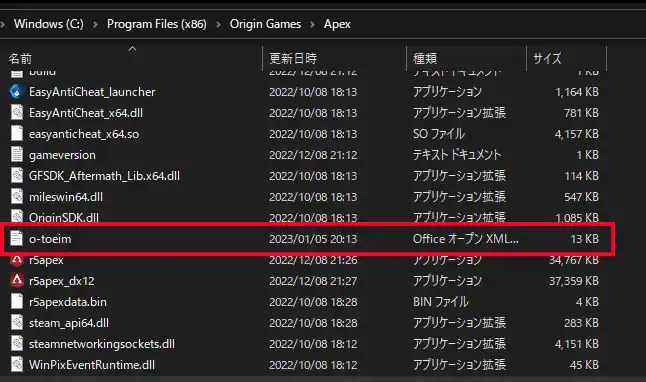Go to Program Files (x86) breadcrumb
Viewport: 646px width, 382px height.
click(157, 24)
